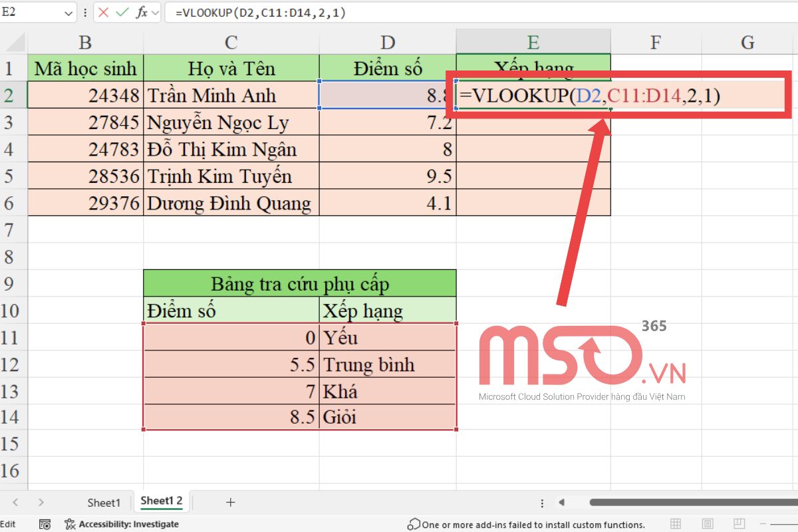
Task: Select column C header
Action: (231, 43)
